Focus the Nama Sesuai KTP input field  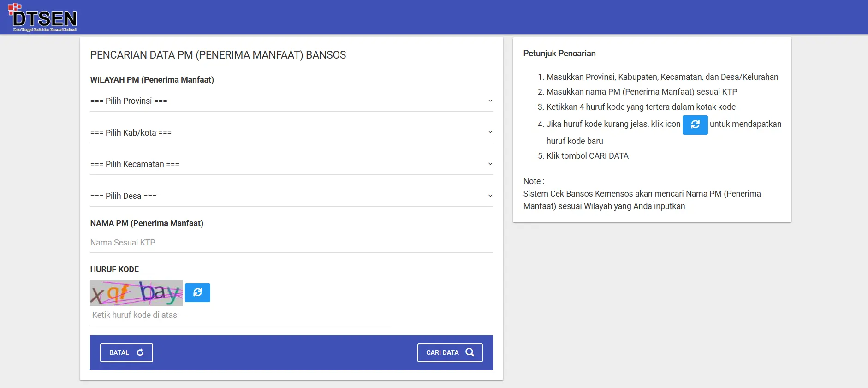[x=291, y=243]
